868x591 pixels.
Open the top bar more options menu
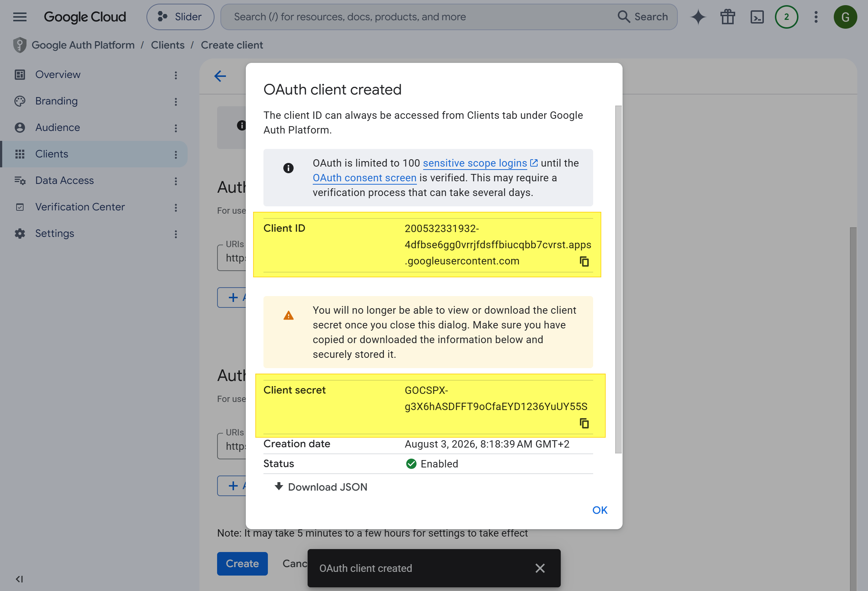tap(816, 17)
